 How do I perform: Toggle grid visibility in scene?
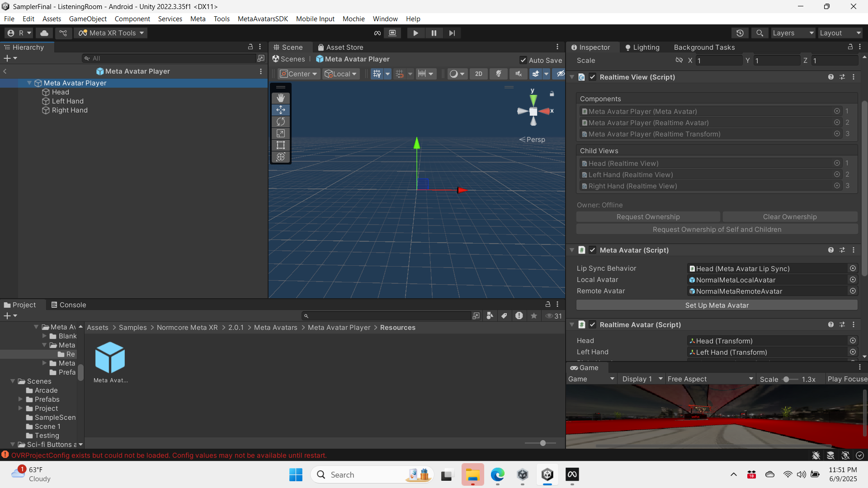(x=377, y=74)
